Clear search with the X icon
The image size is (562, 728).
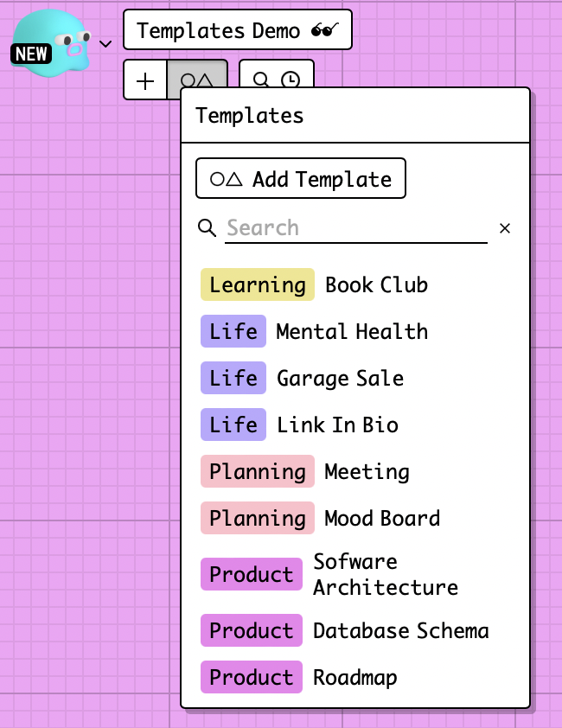(505, 228)
